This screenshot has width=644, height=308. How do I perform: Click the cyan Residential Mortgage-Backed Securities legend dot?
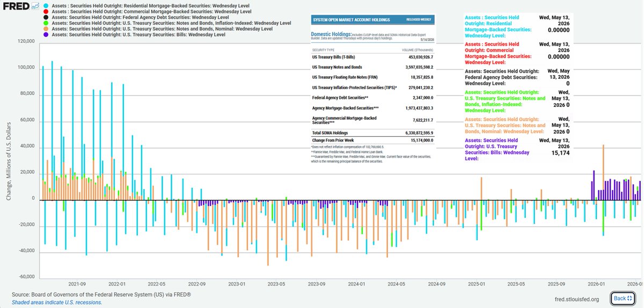click(x=47, y=5)
